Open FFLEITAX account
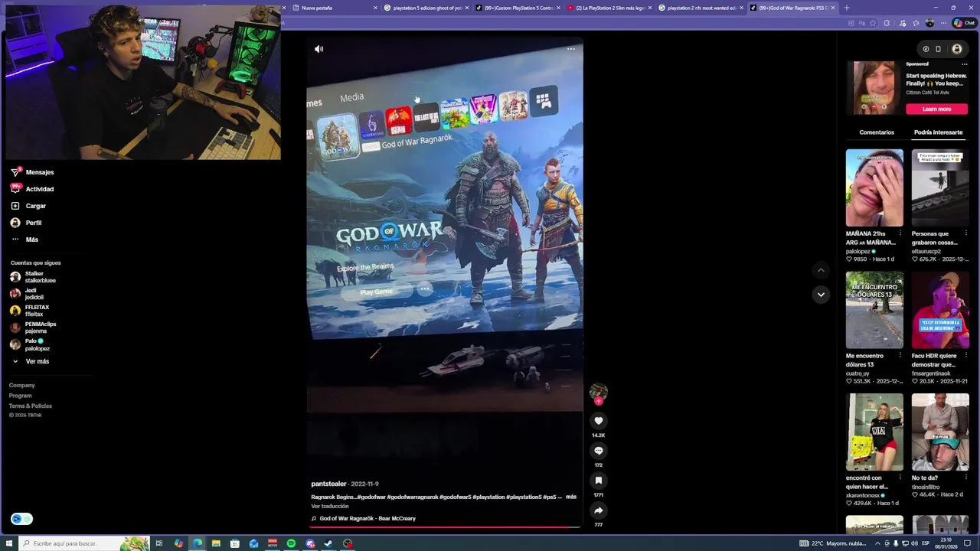The height and width of the screenshot is (551, 980). coord(30,311)
